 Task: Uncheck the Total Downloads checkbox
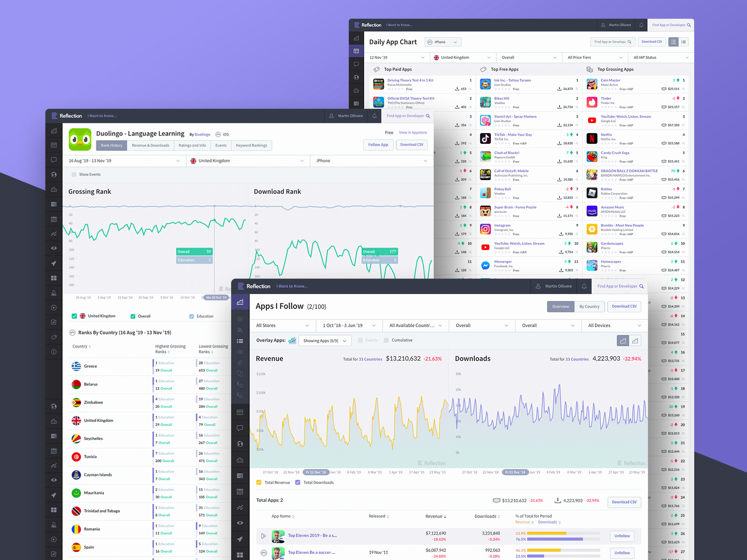point(297,483)
